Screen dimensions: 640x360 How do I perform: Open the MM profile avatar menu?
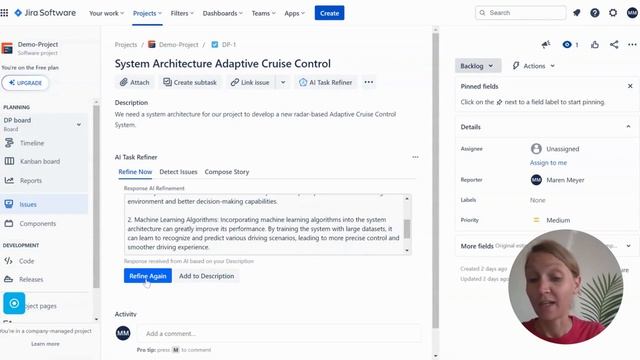(632, 13)
